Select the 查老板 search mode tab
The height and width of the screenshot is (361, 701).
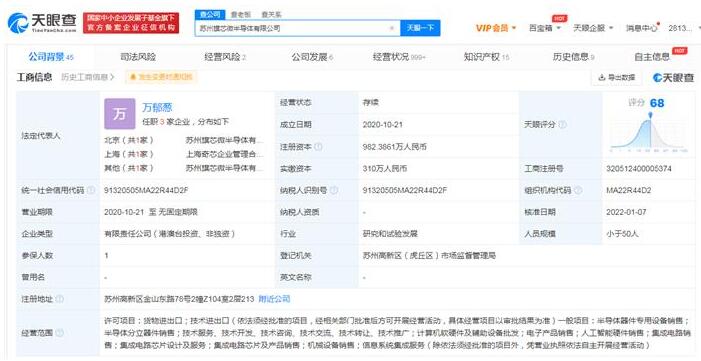(x=242, y=15)
